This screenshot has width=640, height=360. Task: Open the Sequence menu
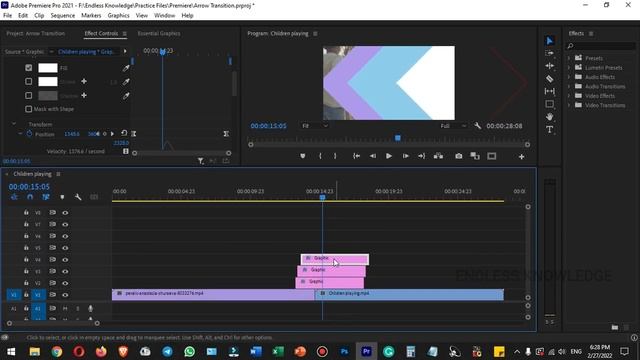point(62,16)
